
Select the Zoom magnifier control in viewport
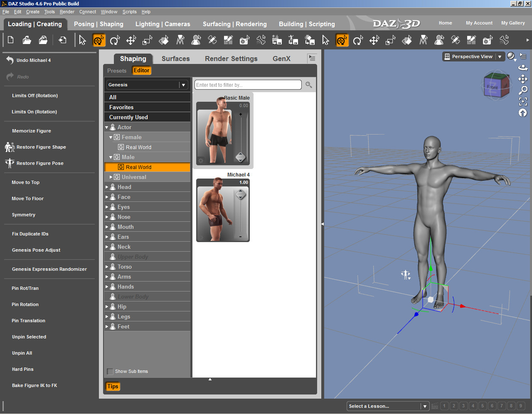(523, 90)
